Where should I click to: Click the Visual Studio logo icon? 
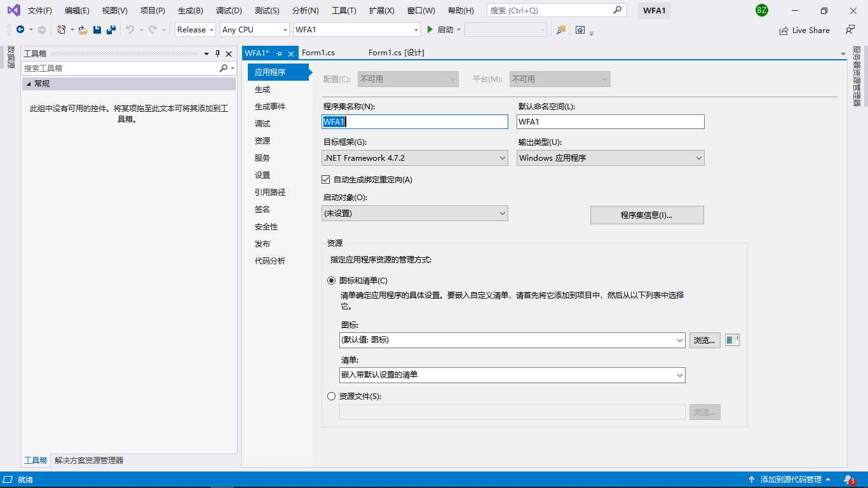click(x=13, y=10)
